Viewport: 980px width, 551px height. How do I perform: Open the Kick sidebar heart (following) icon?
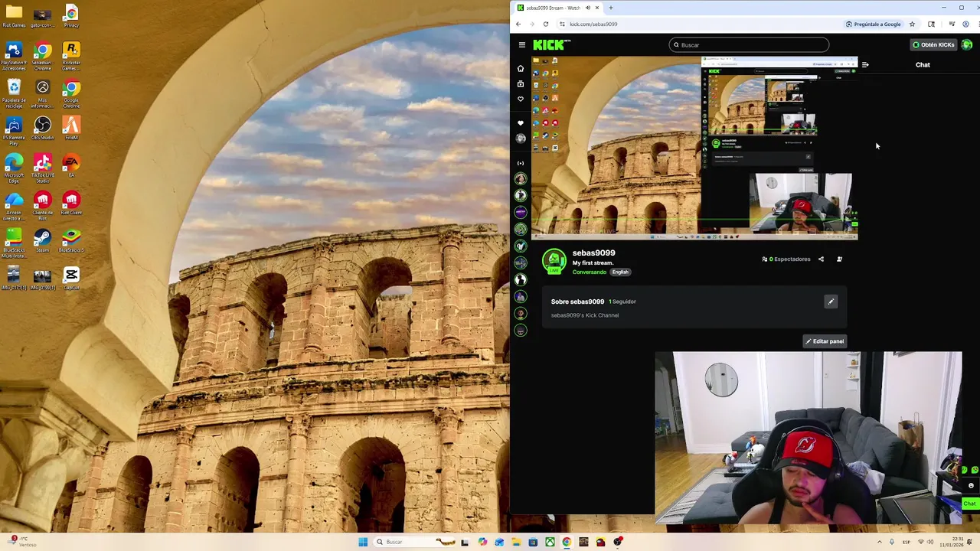pyautogui.click(x=521, y=99)
